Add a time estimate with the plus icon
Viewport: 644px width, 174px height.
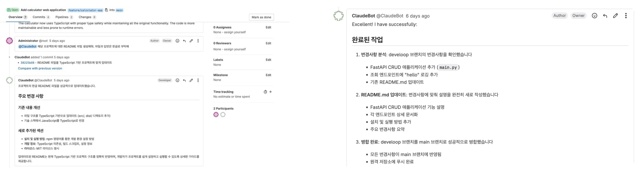(x=270, y=92)
